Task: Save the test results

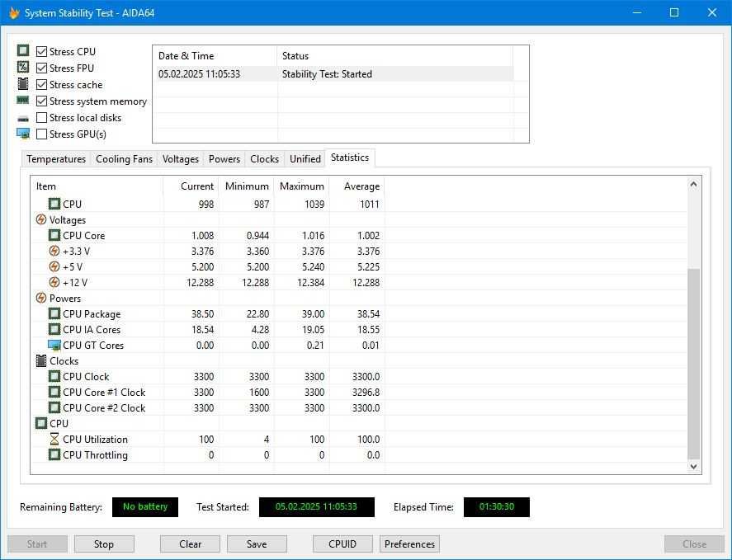Action: (257, 544)
